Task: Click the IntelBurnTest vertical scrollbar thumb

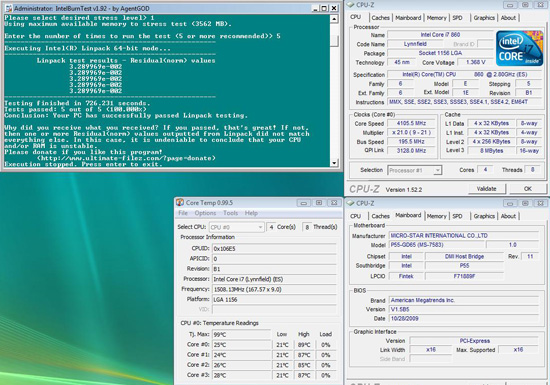Action: click(334, 41)
